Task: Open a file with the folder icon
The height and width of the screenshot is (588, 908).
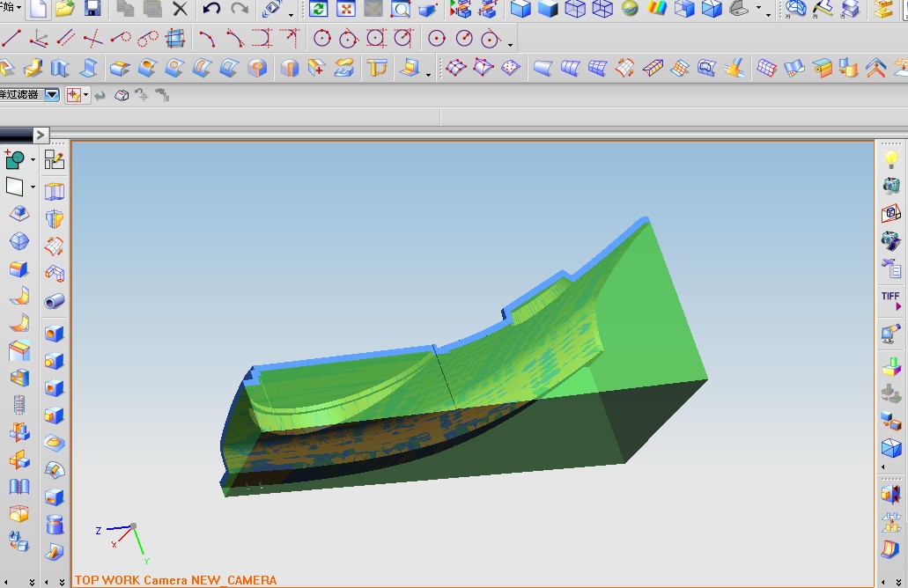Action: click(65, 8)
